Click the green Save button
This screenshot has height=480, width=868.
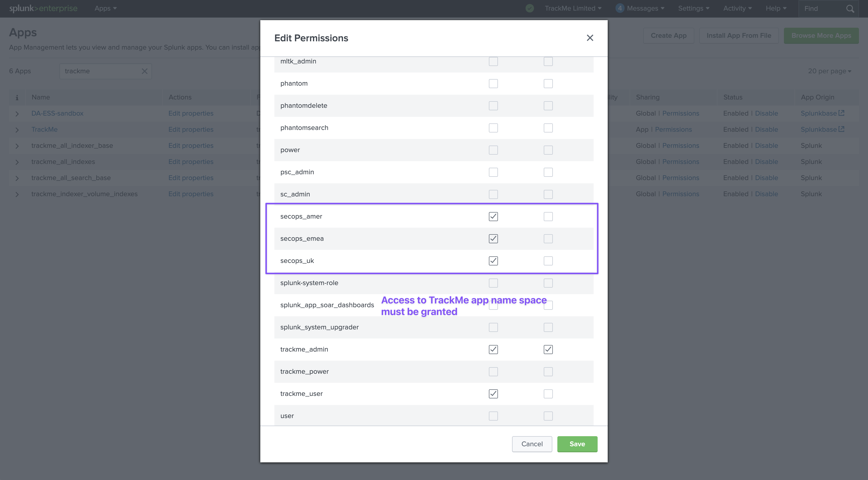coord(577,444)
